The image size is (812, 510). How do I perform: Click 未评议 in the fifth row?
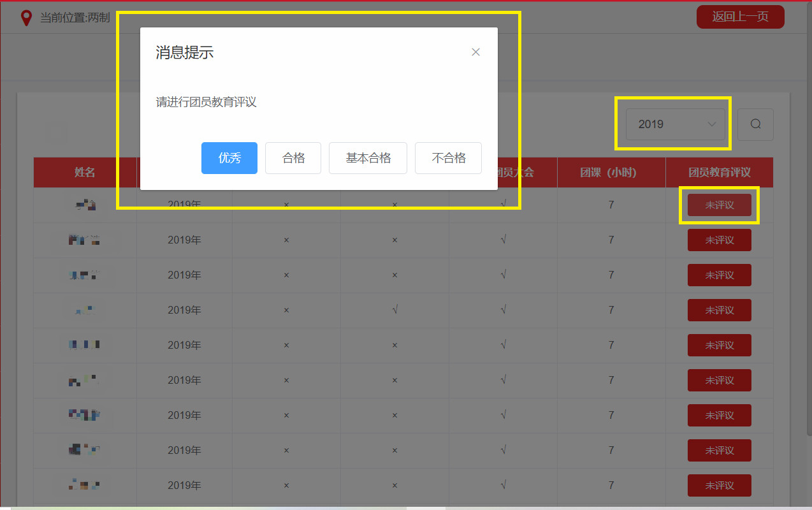click(719, 346)
